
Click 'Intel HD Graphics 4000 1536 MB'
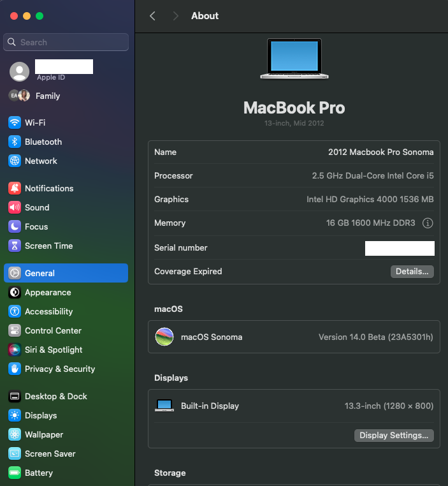click(370, 199)
